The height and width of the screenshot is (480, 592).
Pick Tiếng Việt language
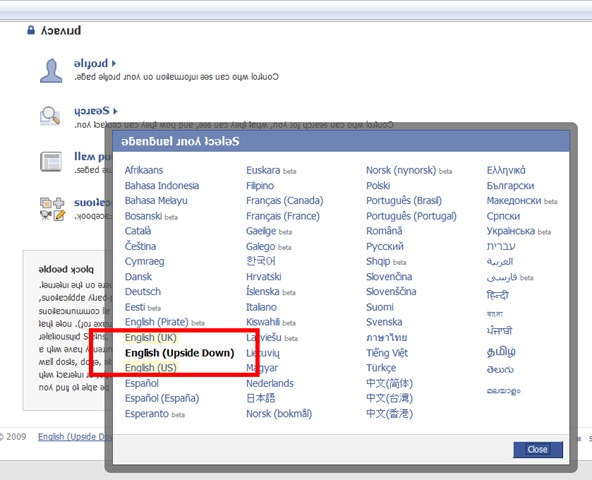pyautogui.click(x=387, y=353)
